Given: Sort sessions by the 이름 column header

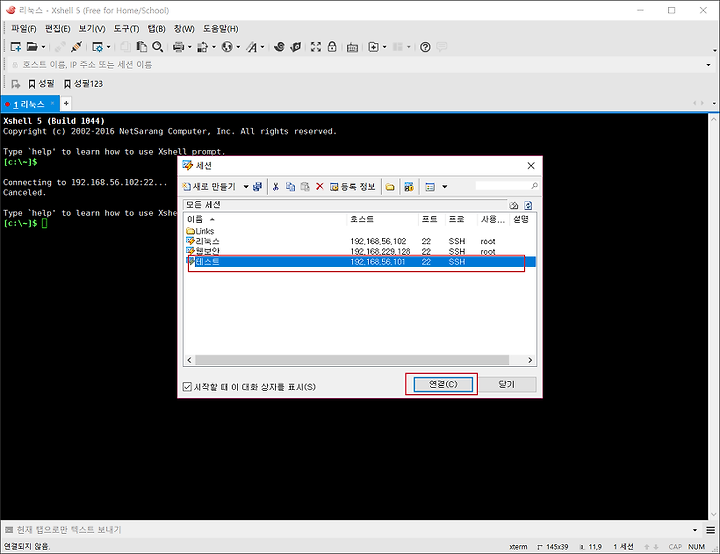Looking at the screenshot, I should (265, 220).
